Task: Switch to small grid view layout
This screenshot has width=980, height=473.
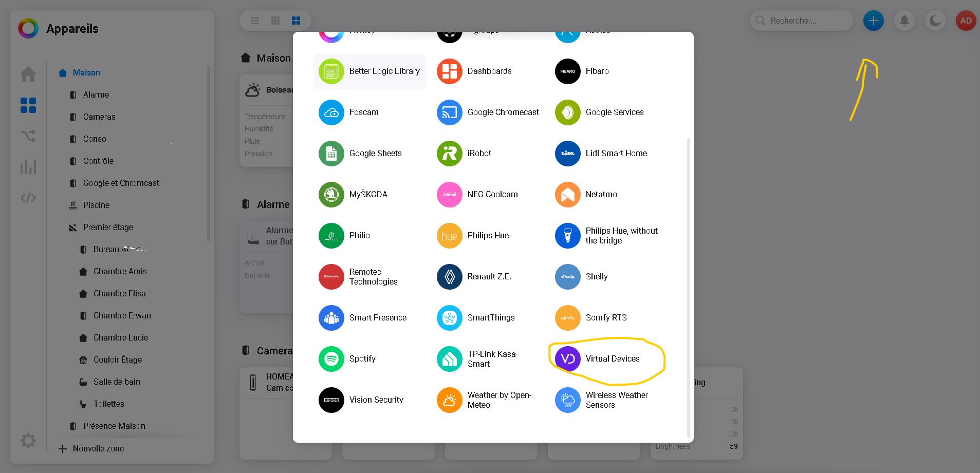Action: 275,21
